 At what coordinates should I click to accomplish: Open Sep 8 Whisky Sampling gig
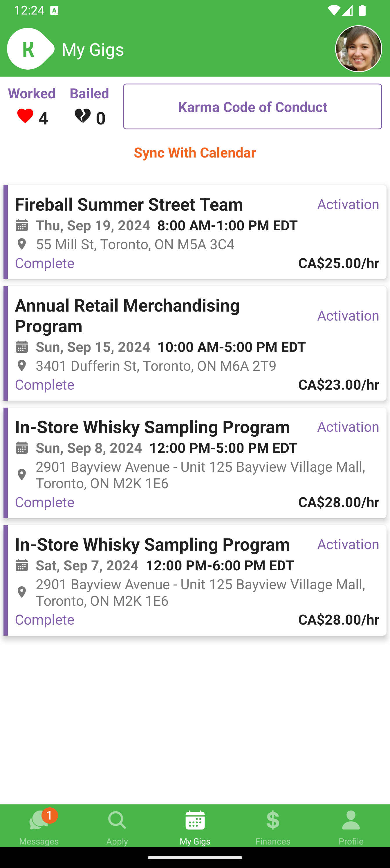click(x=152, y=427)
